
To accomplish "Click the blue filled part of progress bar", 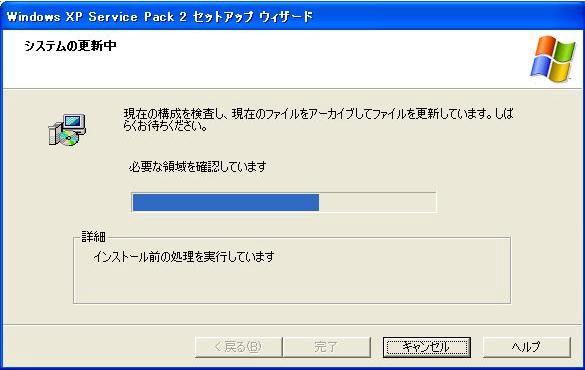I will click(x=226, y=203).
